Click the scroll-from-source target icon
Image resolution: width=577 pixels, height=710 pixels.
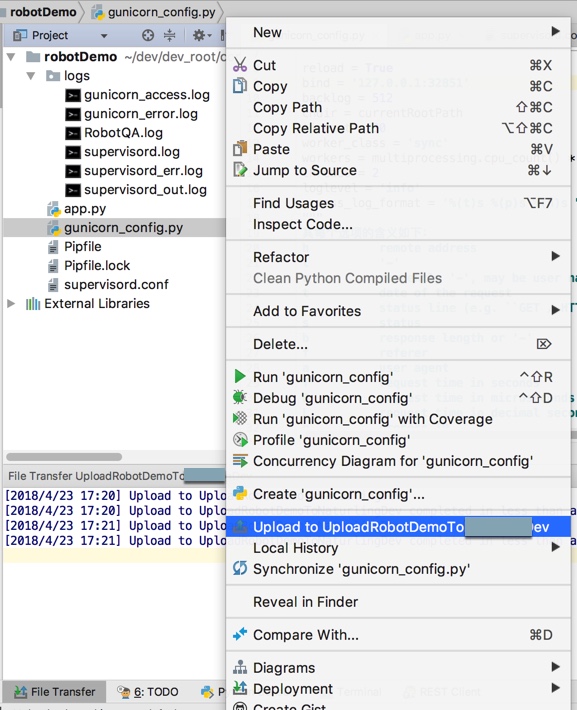click(x=148, y=35)
